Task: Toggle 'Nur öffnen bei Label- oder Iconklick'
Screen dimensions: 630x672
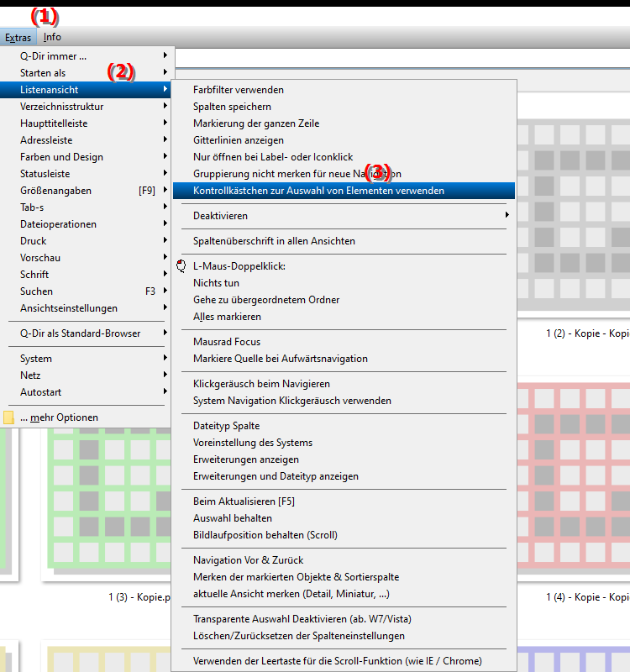Action: point(344,157)
